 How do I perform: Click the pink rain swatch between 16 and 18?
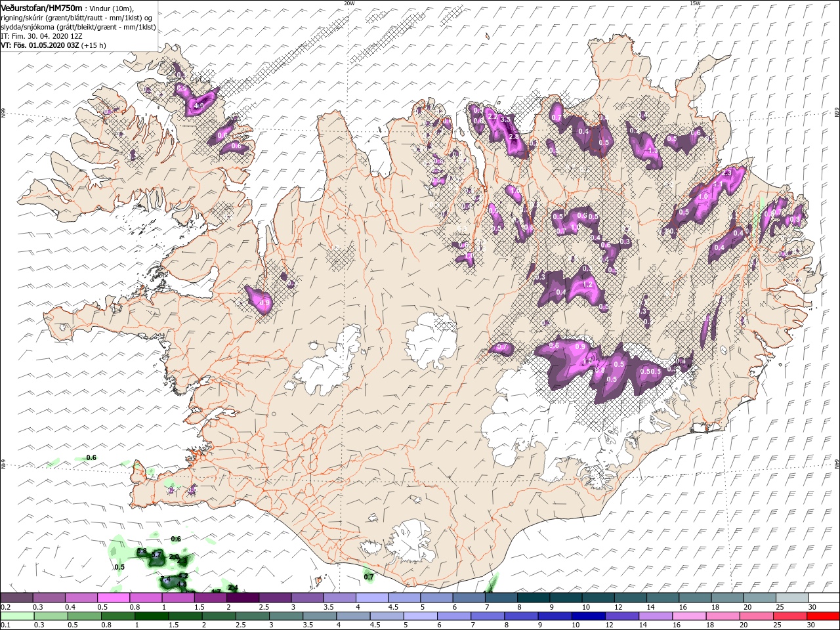point(690,616)
